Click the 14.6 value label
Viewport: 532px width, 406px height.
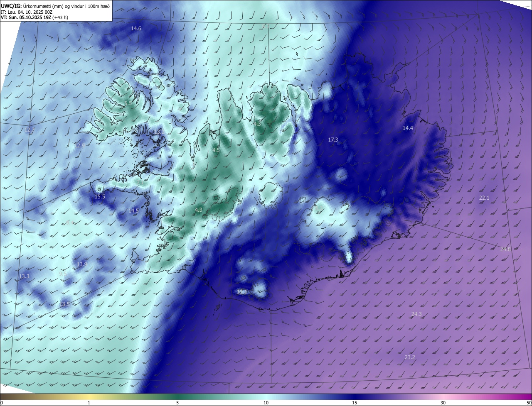[x=136, y=29]
